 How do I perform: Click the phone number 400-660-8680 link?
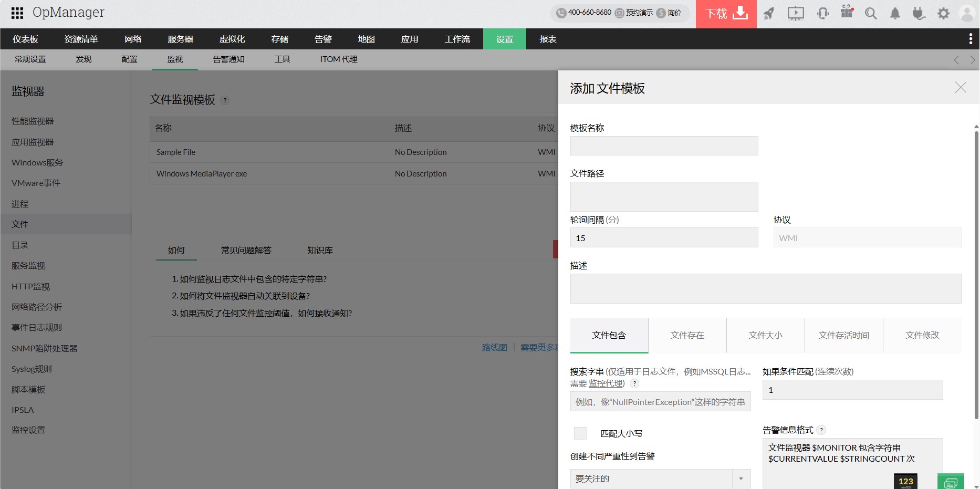click(x=584, y=13)
